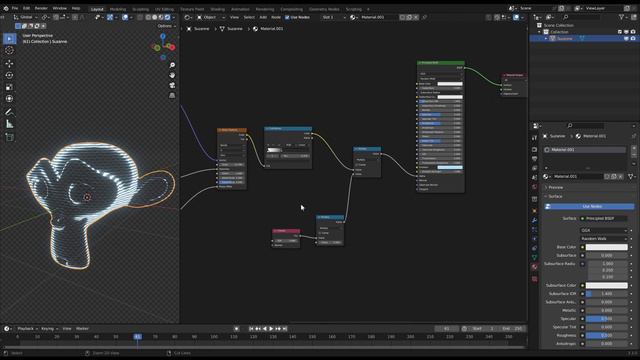Toggle the Use Nodes checkbox in node editor header
640x360 pixels.
click(x=287, y=18)
